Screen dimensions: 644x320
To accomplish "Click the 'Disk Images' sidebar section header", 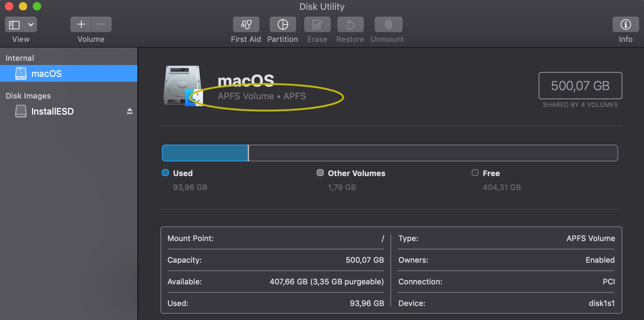I will pos(28,96).
